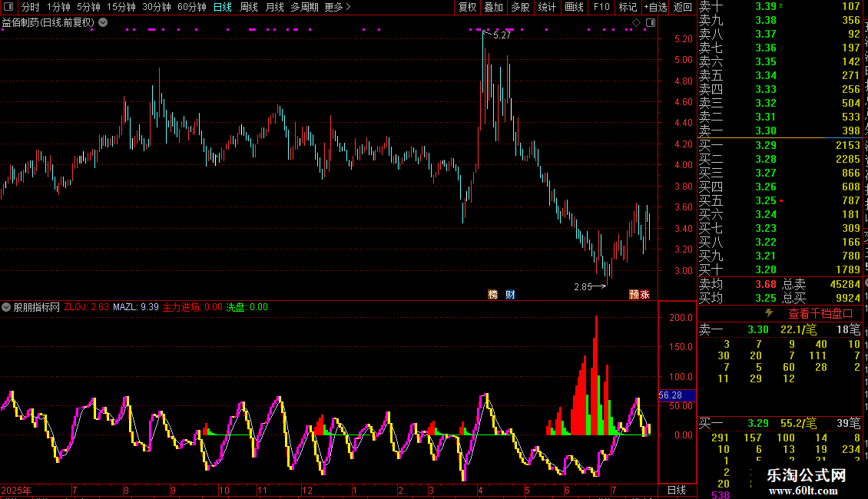Viewport: 868px width, 499px height.
Task: Click the 总卖 45284 total sell value
Action: [821, 284]
